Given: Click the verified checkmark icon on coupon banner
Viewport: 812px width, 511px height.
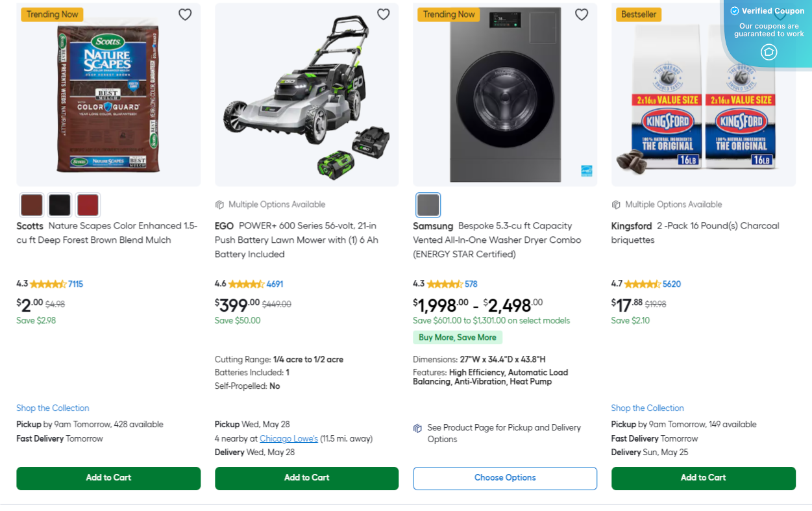Looking at the screenshot, I should (x=735, y=10).
